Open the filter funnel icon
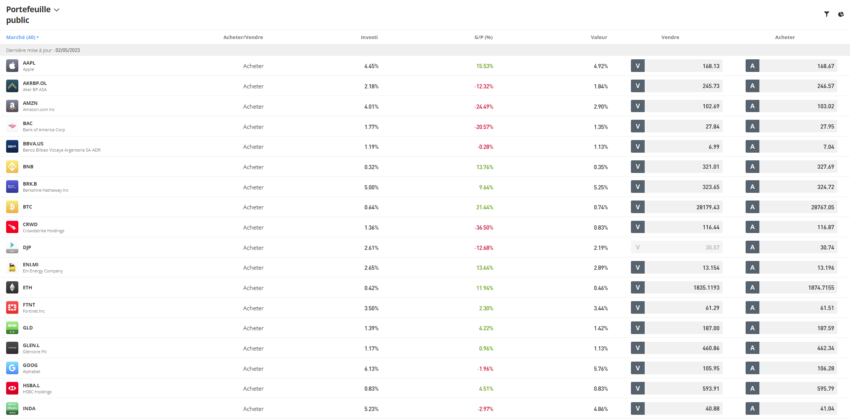 826,15
